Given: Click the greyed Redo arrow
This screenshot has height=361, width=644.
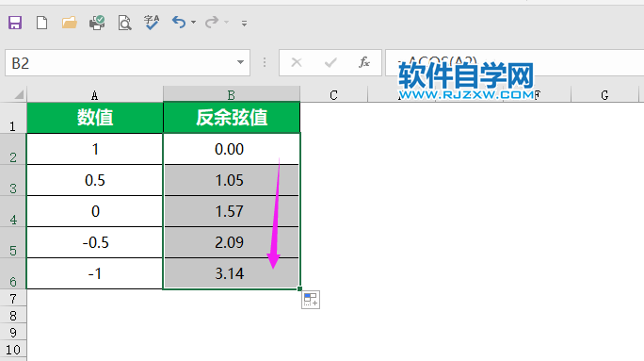Looking at the screenshot, I should (x=212, y=23).
